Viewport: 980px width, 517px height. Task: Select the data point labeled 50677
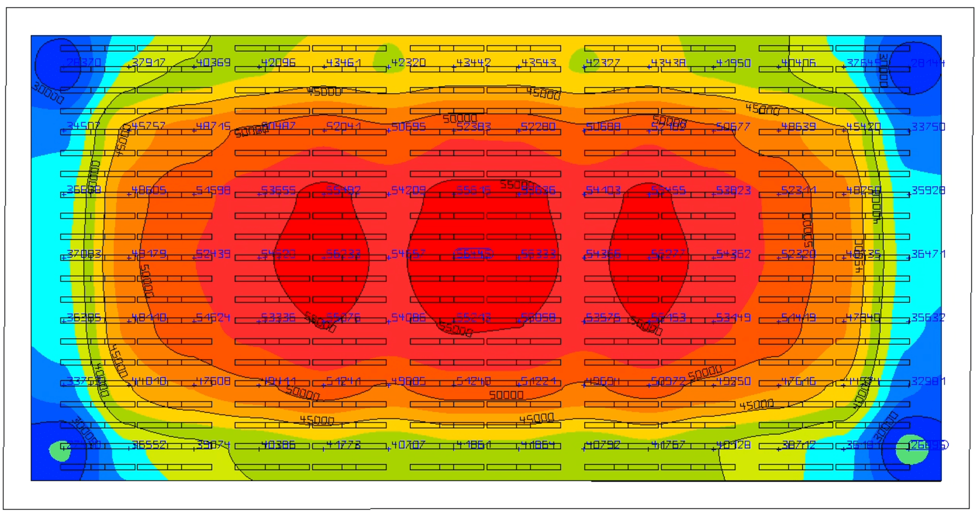(x=733, y=127)
